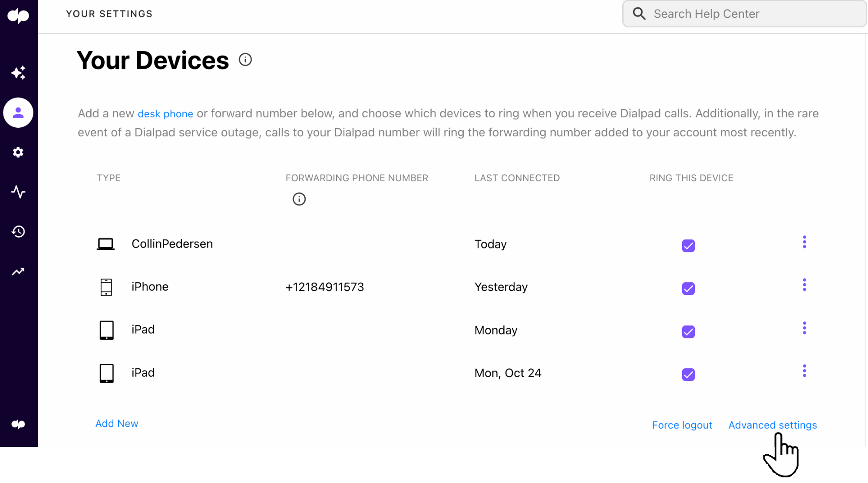Image resolution: width=868 pixels, height=483 pixels.
Task: Open the Dialpad home logo
Action: tap(18, 15)
